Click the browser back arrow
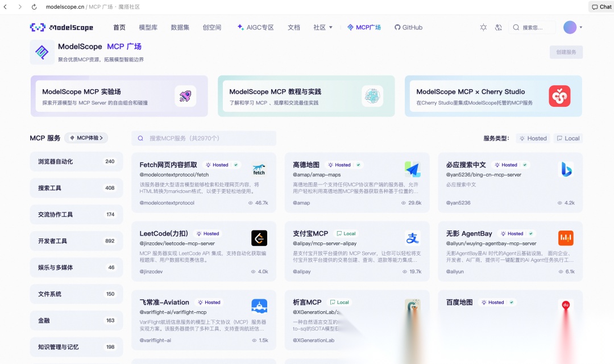Image resolution: width=614 pixels, height=364 pixels. pos(6,7)
